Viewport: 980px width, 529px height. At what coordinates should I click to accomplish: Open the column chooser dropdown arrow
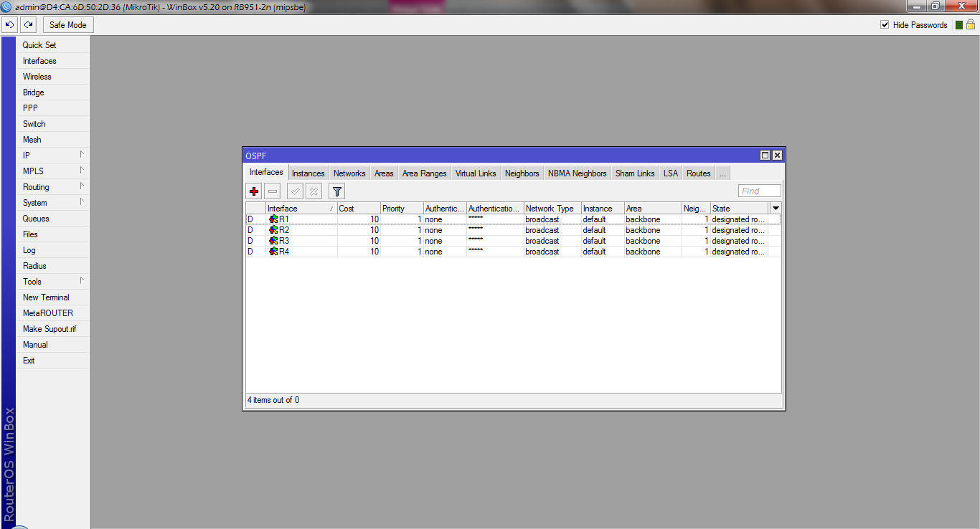pos(776,209)
